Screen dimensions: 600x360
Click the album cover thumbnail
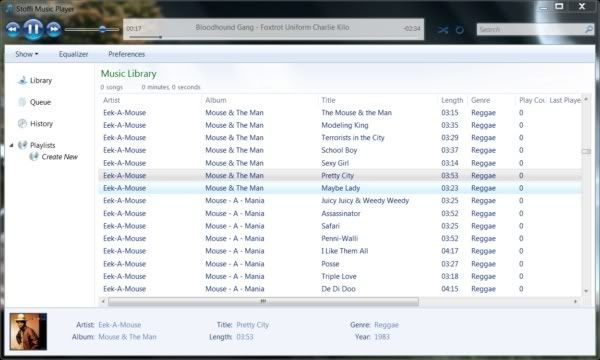pos(28,331)
